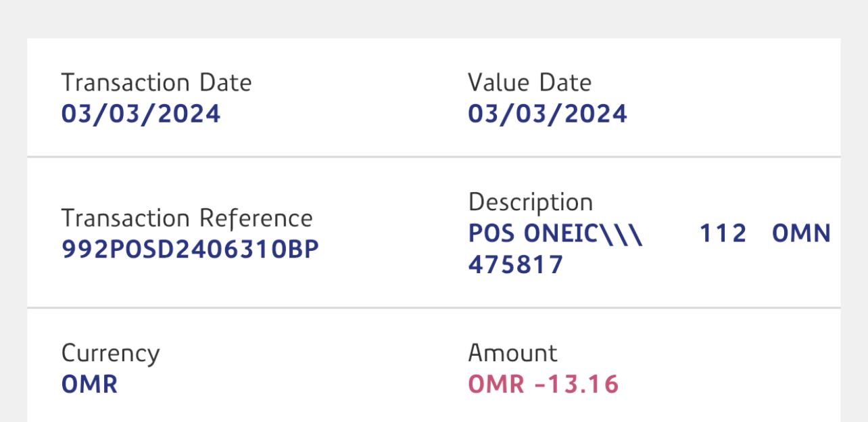Select the date under Value Date
This screenshot has height=422, width=868.
[x=547, y=114]
